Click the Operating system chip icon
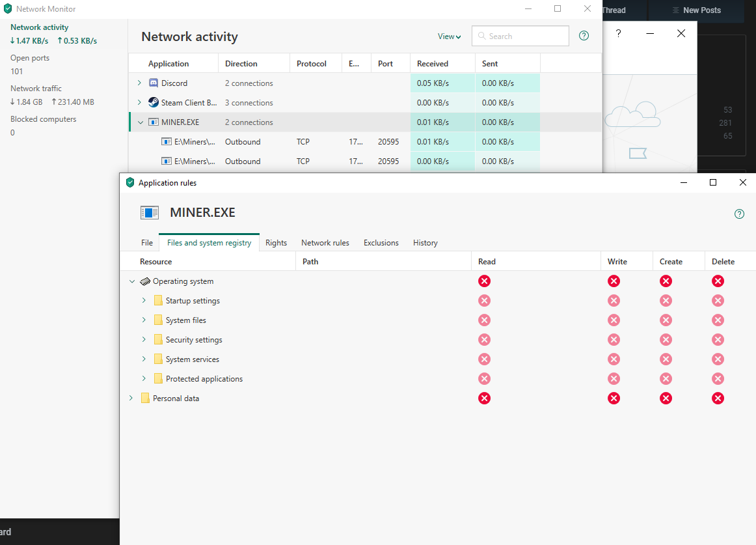This screenshot has height=545, width=756. [144, 281]
